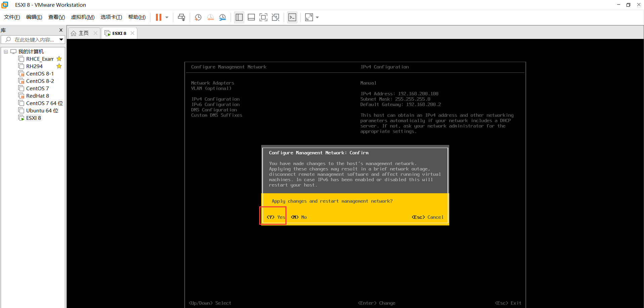
Task: Click the home icon on 主页 tab
Action: 74,33
